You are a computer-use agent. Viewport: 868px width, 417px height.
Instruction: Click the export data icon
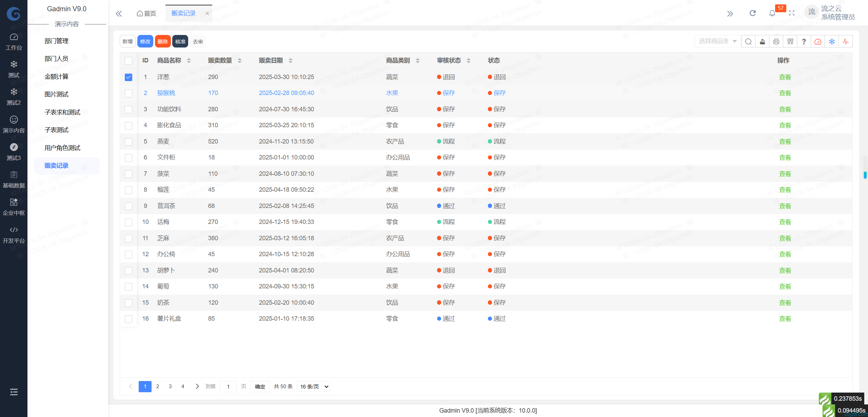[762, 41]
